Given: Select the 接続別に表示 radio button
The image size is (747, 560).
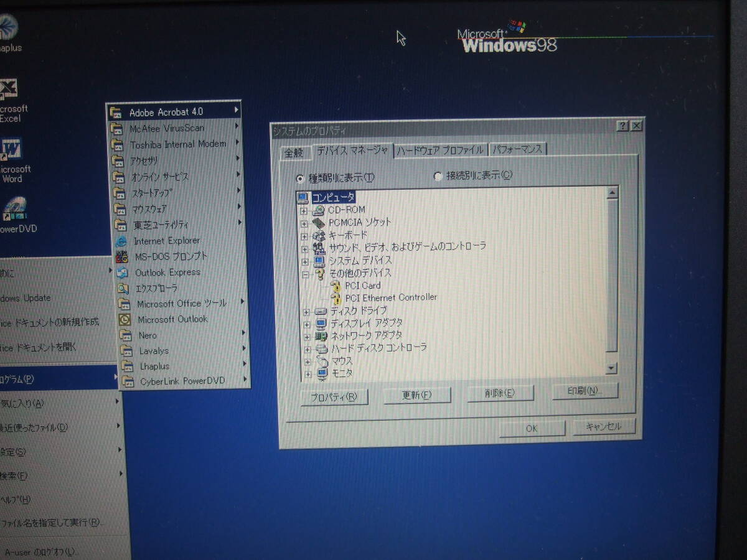Looking at the screenshot, I should click(438, 176).
